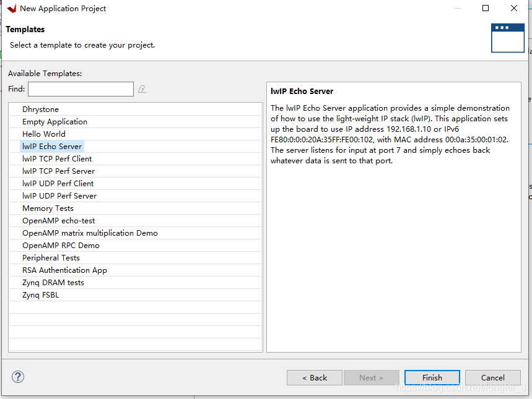This screenshot has height=399, width=532.
Task: Pick the lwIP TCP Perf Client template
Action: click(136, 158)
